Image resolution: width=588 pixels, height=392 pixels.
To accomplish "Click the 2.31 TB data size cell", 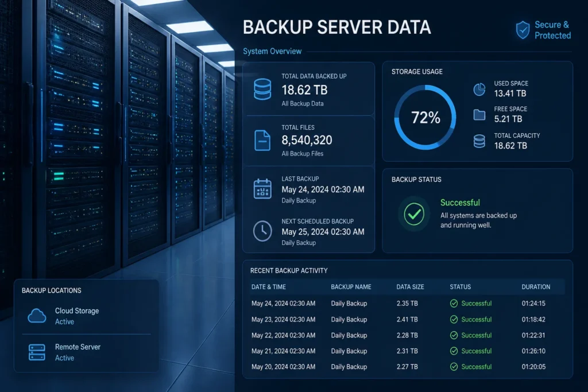I will pos(407,351).
